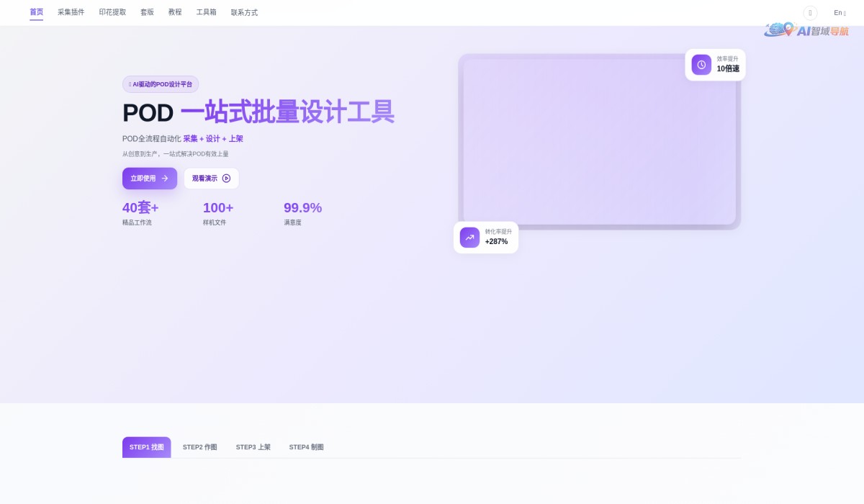Click the 立即使用 button
The height and width of the screenshot is (504, 864).
point(149,179)
